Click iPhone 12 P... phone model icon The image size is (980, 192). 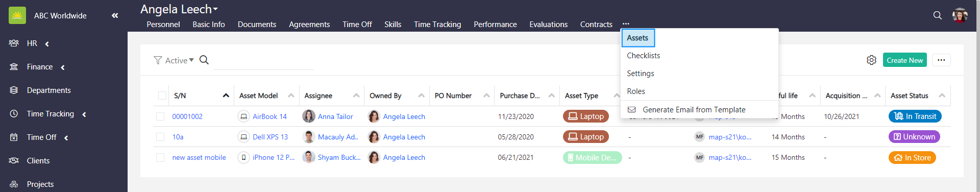[x=243, y=157]
